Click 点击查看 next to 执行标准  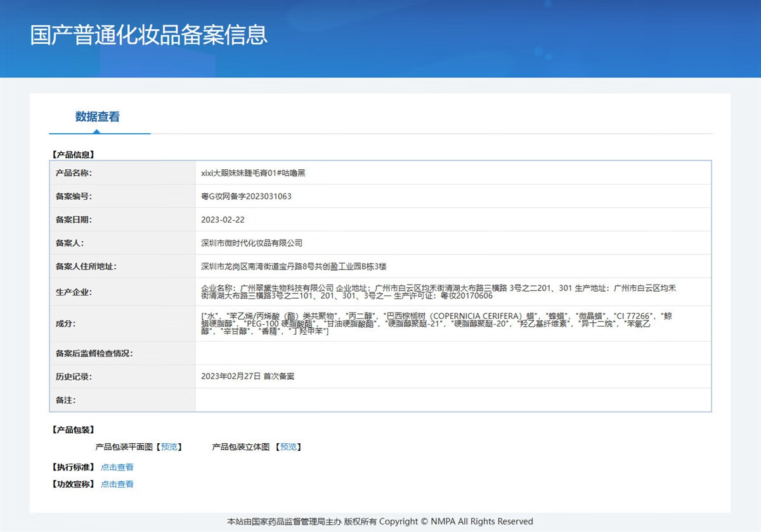click(x=117, y=467)
